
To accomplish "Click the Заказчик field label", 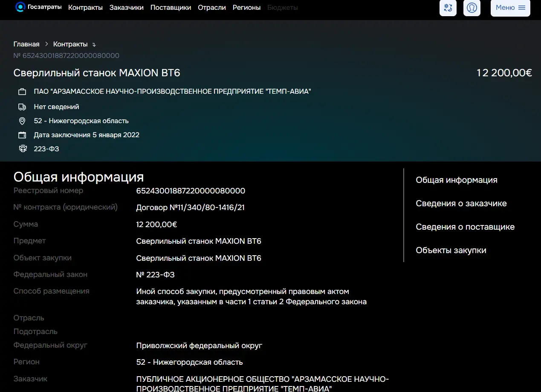I will [30, 378].
